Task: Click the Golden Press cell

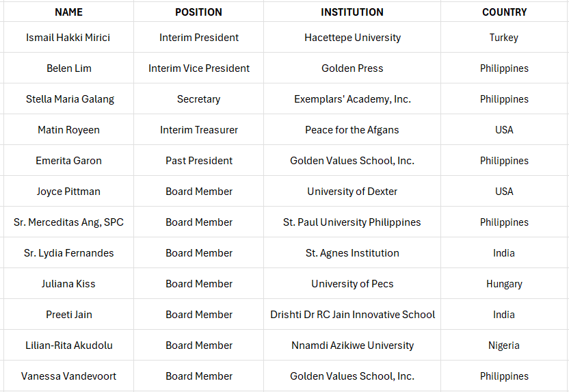Action: [x=352, y=68]
